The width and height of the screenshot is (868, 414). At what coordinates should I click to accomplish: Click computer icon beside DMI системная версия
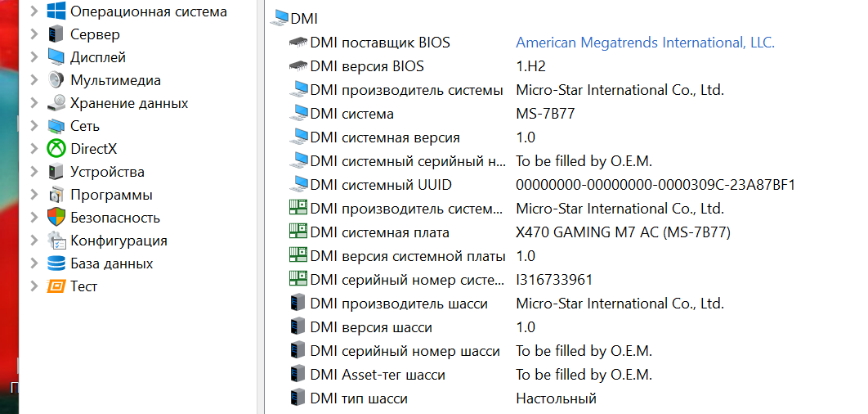coord(298,137)
